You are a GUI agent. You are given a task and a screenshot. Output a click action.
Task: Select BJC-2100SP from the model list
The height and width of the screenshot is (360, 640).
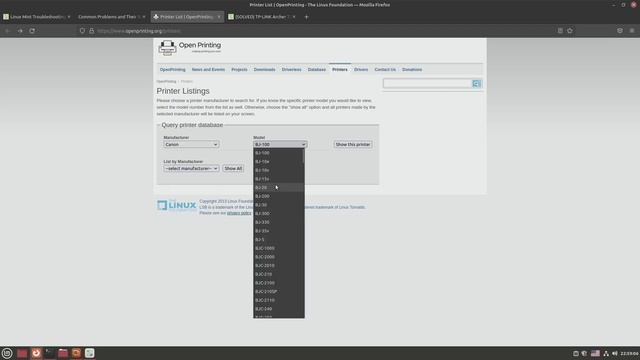tap(278, 292)
